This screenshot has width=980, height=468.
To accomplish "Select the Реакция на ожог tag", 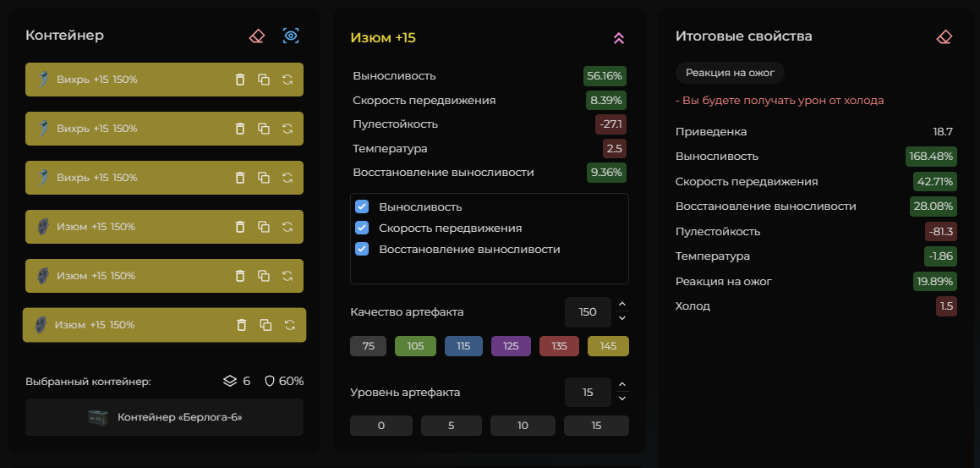I will pos(730,73).
